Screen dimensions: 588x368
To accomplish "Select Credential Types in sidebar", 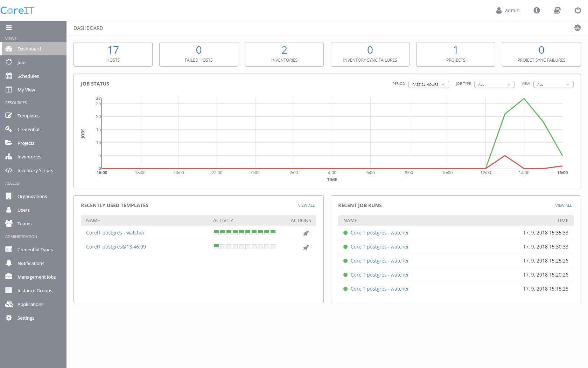I will click(x=35, y=250).
